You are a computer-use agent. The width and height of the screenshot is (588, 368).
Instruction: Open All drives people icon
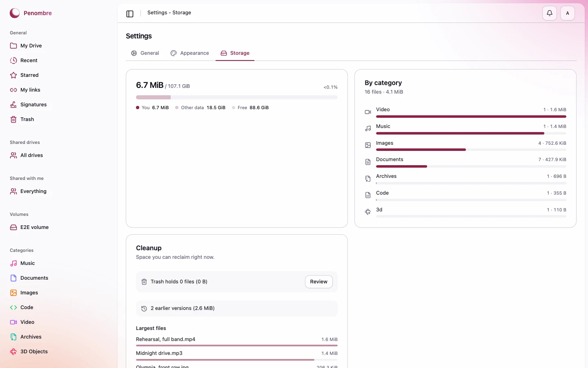coord(13,155)
